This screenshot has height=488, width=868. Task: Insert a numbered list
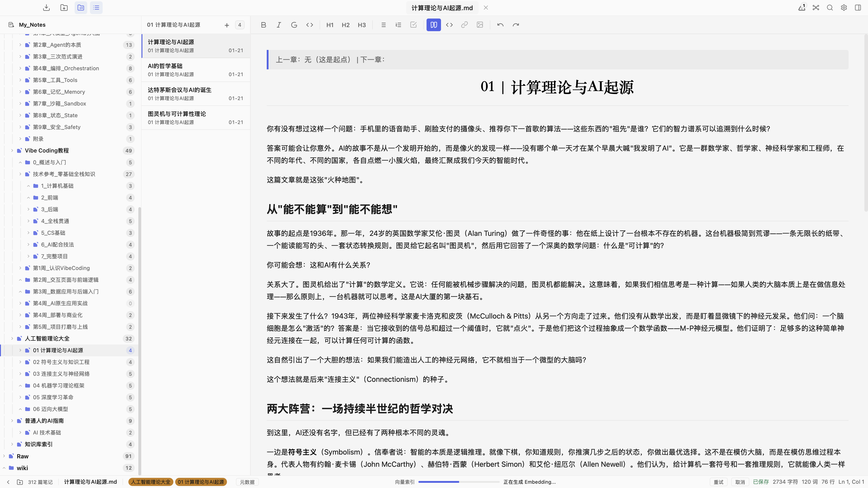point(398,25)
